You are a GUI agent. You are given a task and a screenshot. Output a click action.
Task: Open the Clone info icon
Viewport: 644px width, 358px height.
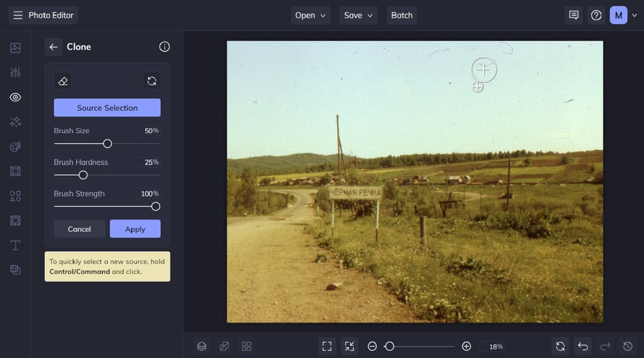pos(164,47)
